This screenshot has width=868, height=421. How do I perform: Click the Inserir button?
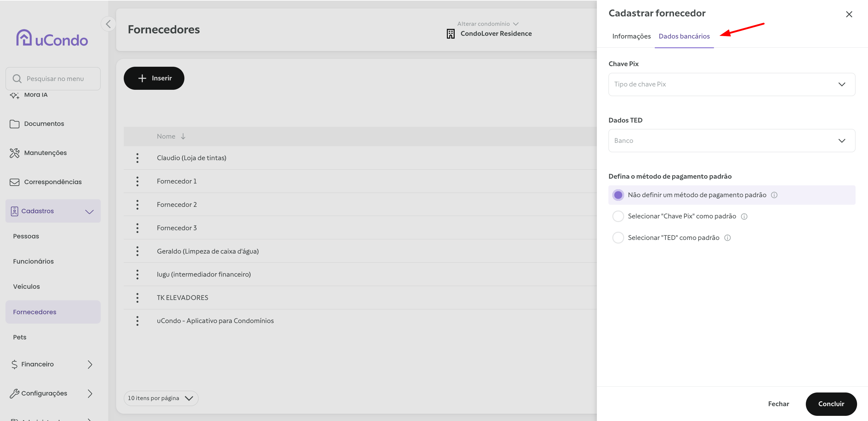point(154,78)
